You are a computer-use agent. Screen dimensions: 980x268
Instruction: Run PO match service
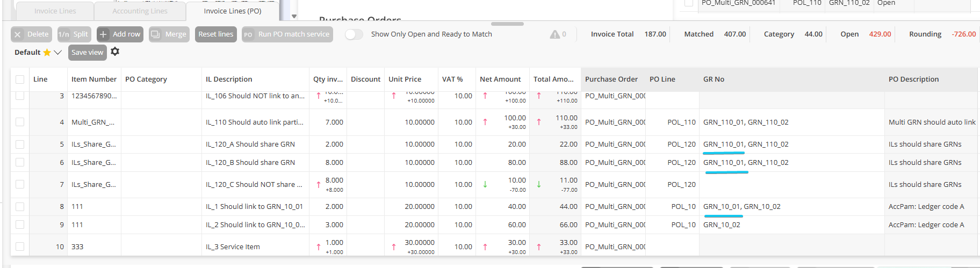point(287,34)
